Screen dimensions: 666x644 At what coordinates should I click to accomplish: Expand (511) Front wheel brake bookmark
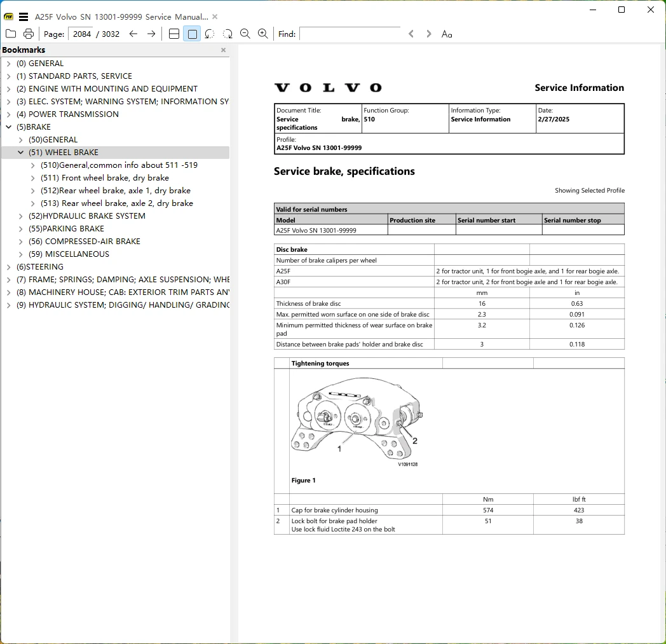click(x=32, y=178)
